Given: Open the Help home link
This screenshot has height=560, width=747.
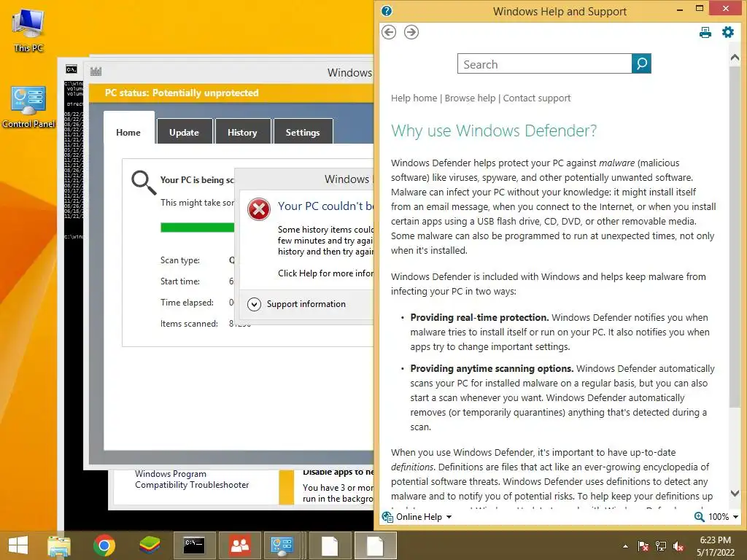Looking at the screenshot, I should point(414,98).
